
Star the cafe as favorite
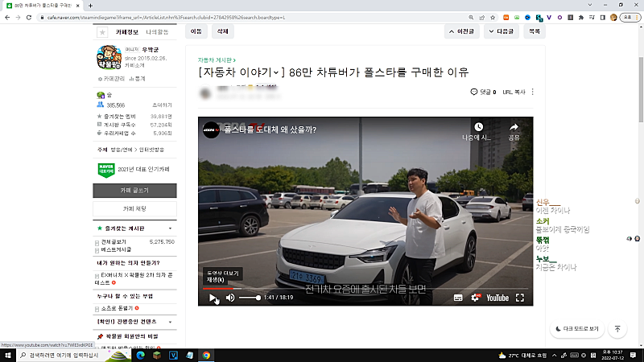click(x=102, y=32)
